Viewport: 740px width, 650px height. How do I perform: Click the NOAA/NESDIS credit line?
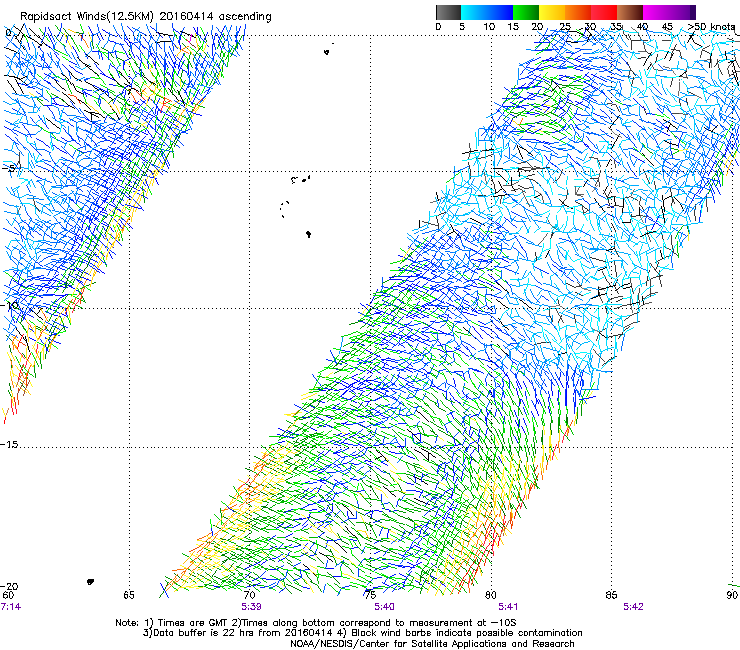[432, 644]
